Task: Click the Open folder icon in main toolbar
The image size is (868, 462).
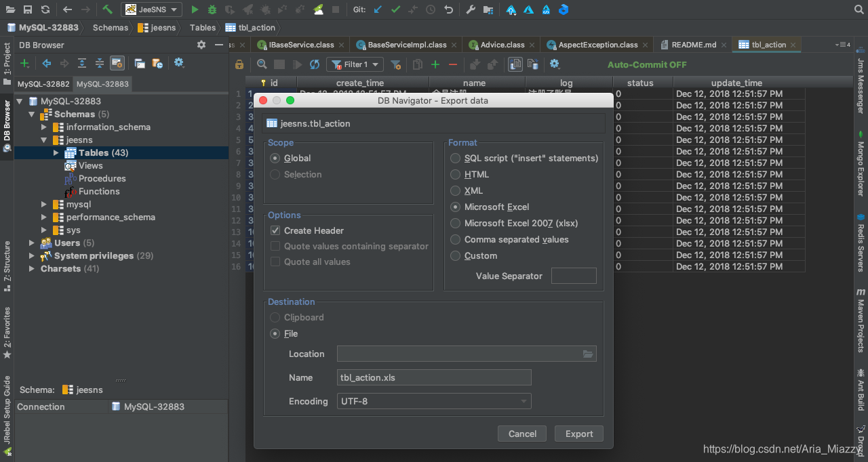Action: pos(10,9)
